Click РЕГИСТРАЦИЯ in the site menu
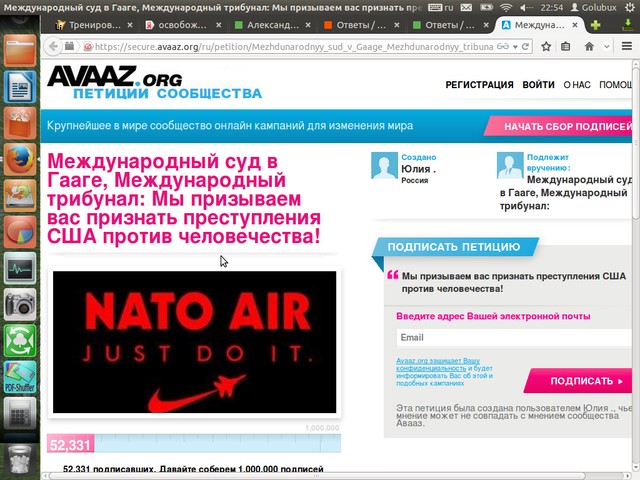The height and width of the screenshot is (480, 640). (479, 84)
